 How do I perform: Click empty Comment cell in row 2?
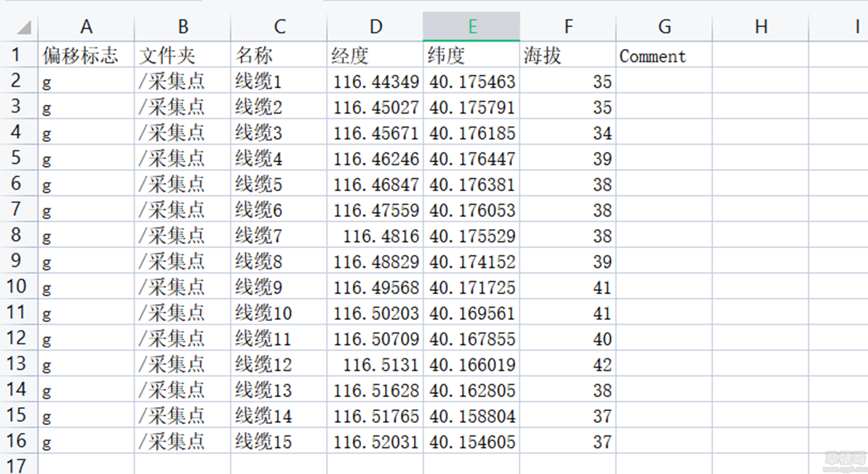(x=664, y=80)
